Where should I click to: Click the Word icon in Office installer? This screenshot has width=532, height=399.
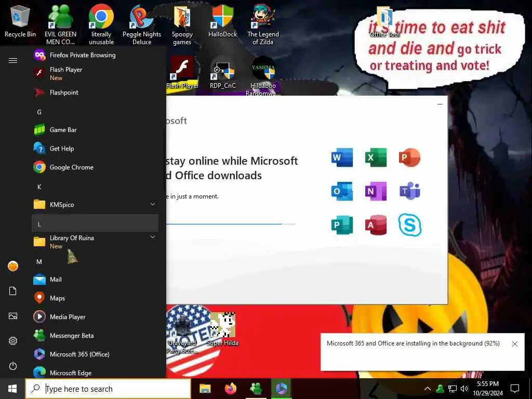click(x=342, y=157)
